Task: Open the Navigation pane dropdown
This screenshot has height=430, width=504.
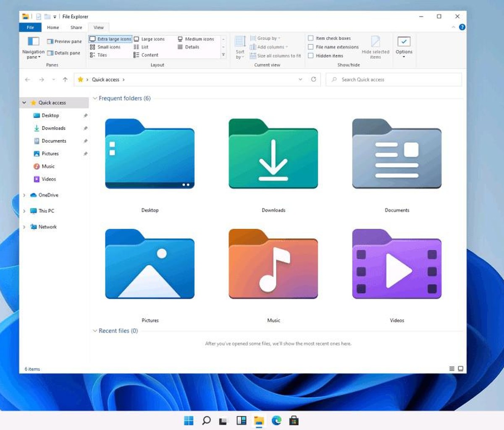Action: point(33,48)
